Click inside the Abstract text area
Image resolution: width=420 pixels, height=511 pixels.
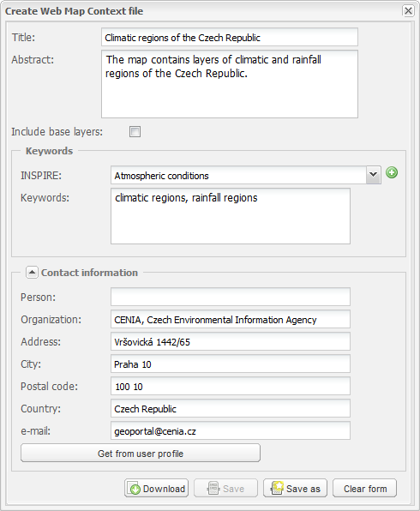pos(230,84)
